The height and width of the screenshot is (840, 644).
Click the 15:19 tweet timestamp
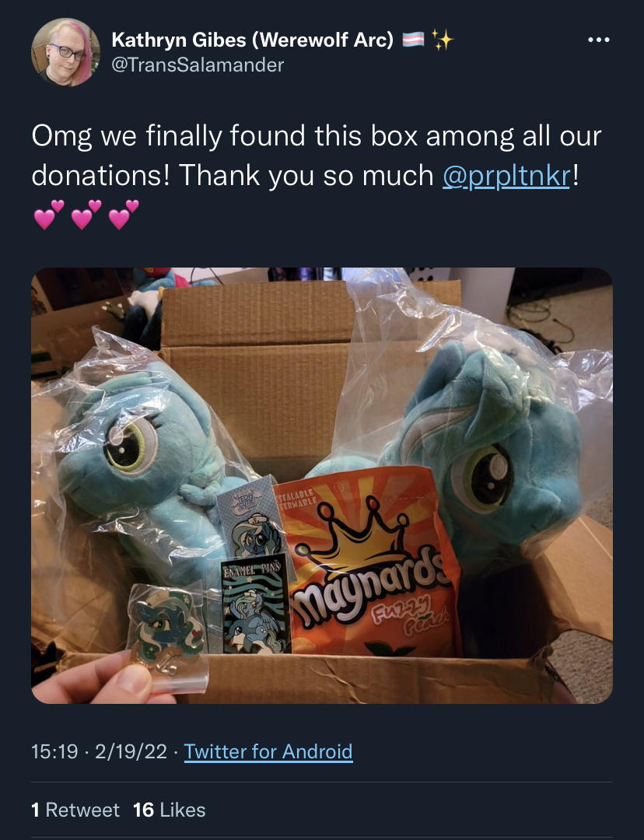(54, 751)
